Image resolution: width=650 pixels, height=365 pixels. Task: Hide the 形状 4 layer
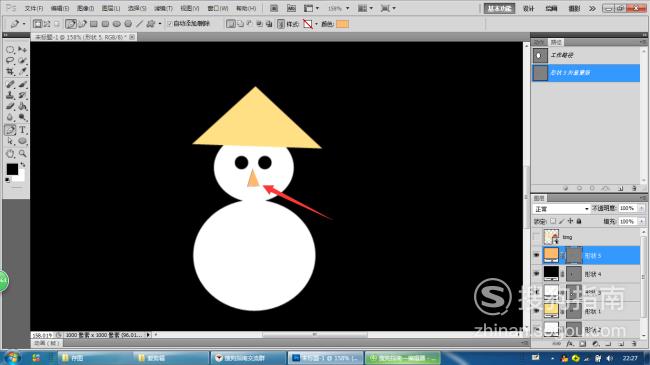pos(537,274)
